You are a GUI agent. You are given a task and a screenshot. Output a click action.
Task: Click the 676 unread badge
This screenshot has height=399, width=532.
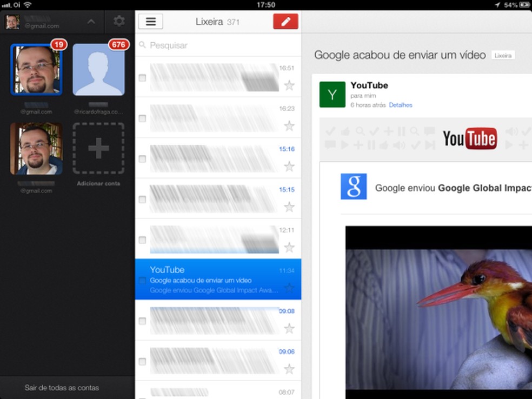119,44
